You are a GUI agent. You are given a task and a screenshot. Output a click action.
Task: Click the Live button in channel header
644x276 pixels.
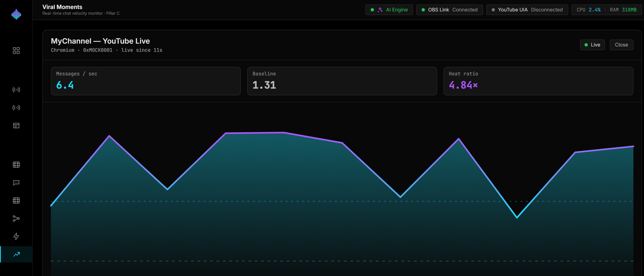coord(592,45)
